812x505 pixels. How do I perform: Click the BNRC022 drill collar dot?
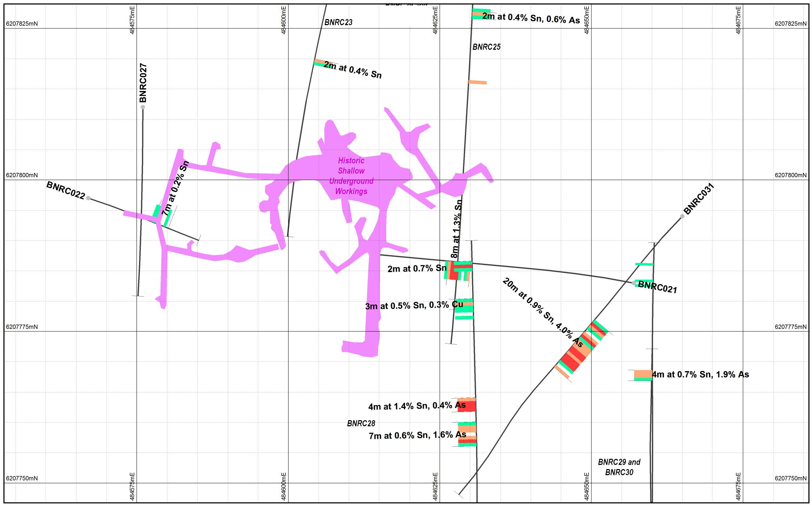click(88, 198)
